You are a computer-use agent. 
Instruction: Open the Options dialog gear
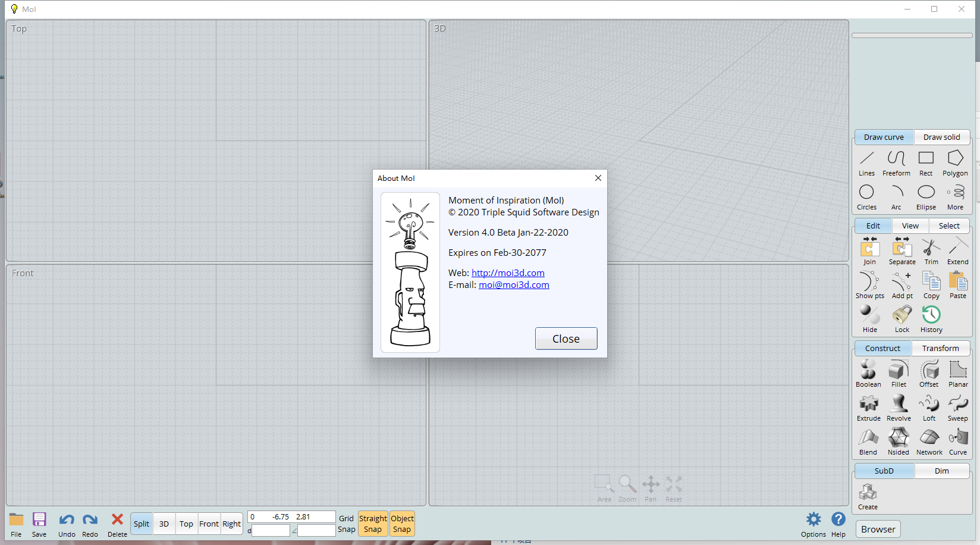pos(813,524)
